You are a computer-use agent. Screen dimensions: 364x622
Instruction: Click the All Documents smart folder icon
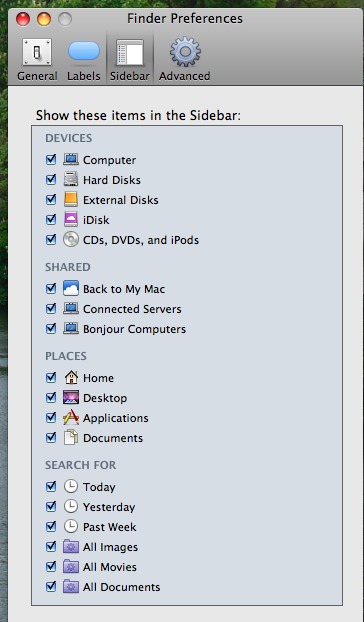coord(71,587)
